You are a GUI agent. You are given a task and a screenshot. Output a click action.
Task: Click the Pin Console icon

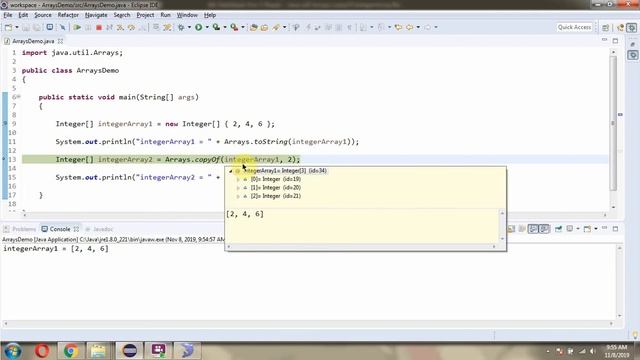coord(558,229)
